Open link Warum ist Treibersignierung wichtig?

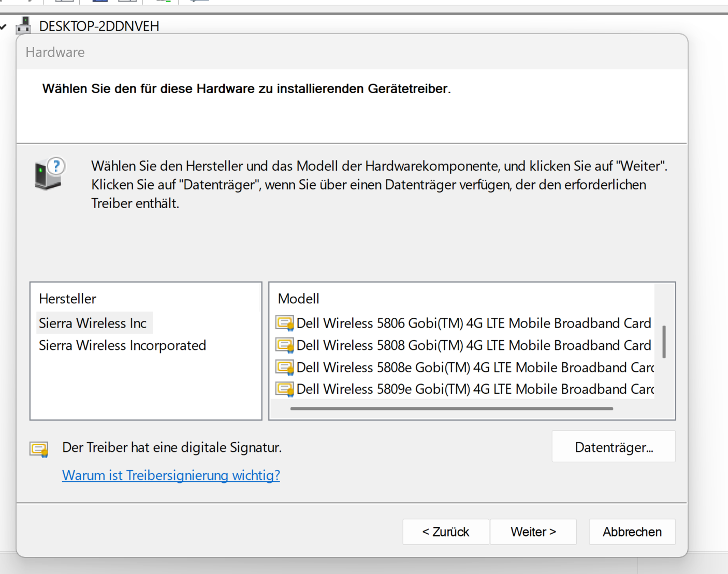coord(171,475)
